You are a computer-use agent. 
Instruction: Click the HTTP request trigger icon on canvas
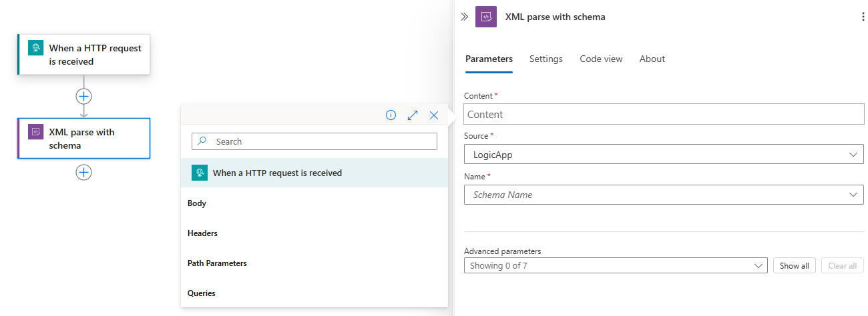click(35, 48)
